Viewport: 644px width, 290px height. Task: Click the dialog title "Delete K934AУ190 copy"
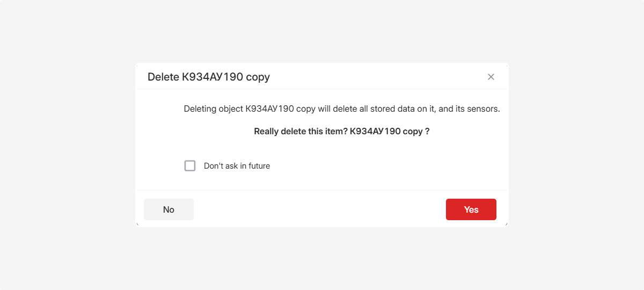pos(208,77)
